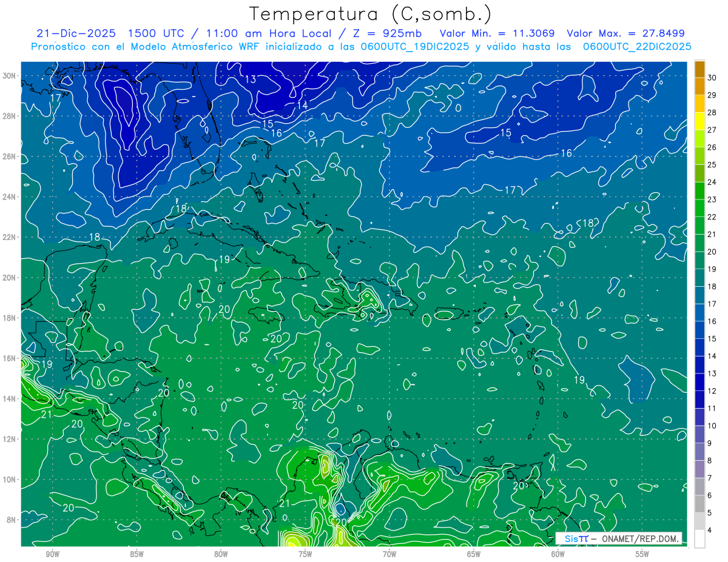The image size is (728, 562).
Task: Click the "65W" longitude axis label
Action: [x=474, y=554]
